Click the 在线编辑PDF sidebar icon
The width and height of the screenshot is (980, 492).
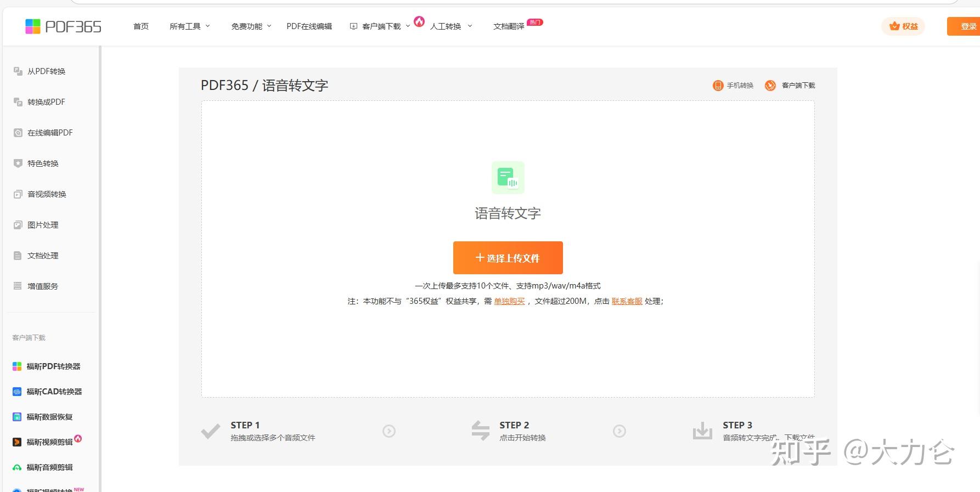coord(18,133)
